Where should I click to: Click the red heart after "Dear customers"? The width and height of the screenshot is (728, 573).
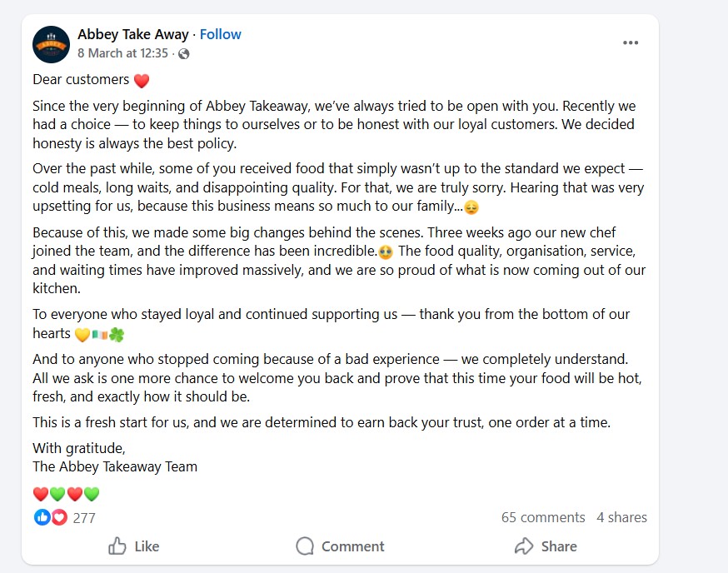tap(142, 81)
